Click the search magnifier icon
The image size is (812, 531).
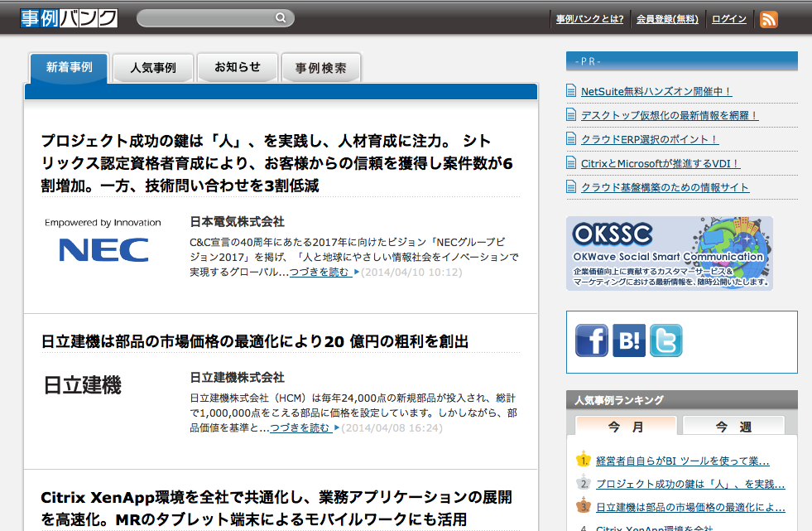(x=281, y=18)
